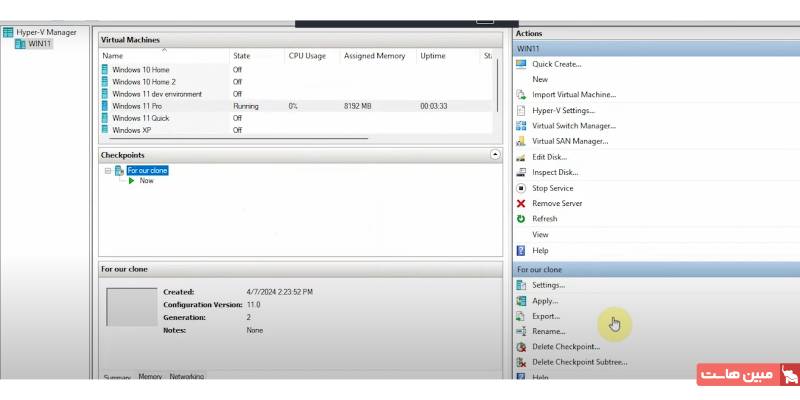The height and width of the screenshot is (400, 800).
Task: Click the Hyper-V Settings icon
Action: coord(521,111)
